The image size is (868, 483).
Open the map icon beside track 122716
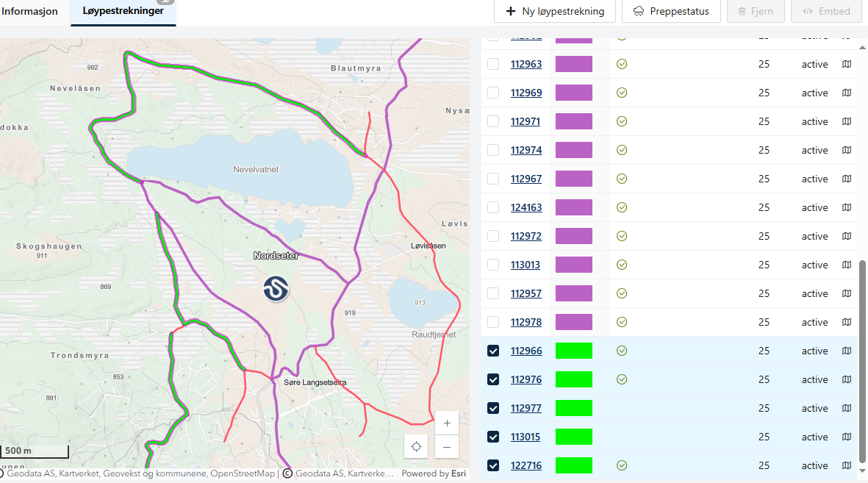pyautogui.click(x=847, y=465)
